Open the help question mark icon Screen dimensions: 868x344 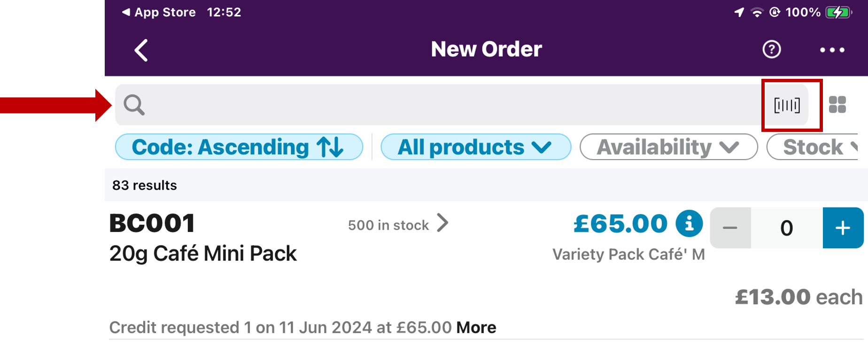click(771, 49)
